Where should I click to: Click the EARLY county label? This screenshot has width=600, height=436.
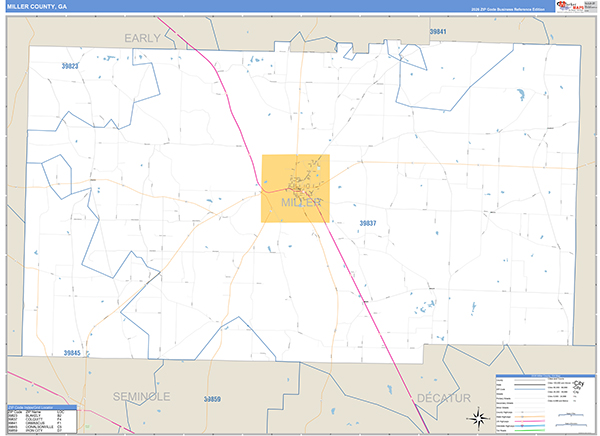coord(142,38)
